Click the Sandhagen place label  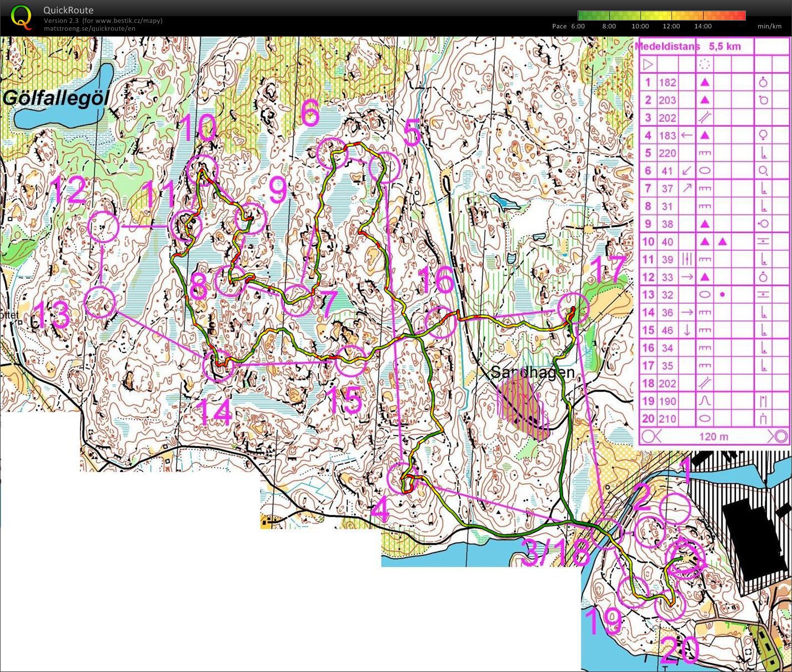(532, 373)
